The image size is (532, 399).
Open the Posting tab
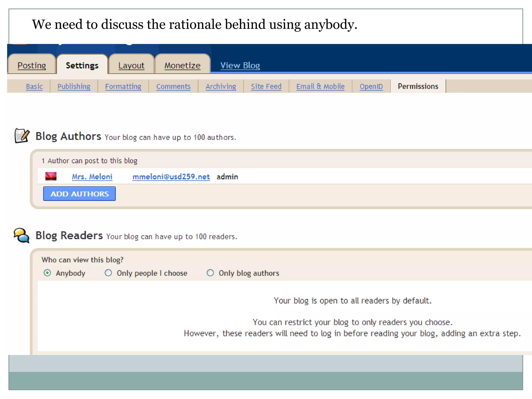click(x=32, y=65)
